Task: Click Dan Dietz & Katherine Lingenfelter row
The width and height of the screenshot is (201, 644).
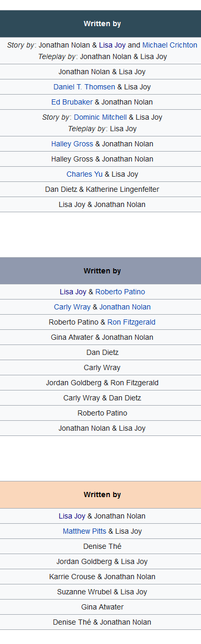Action: (x=100, y=189)
